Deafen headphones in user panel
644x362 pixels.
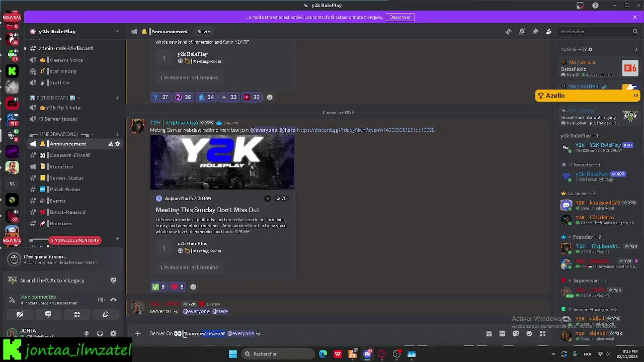click(100, 333)
